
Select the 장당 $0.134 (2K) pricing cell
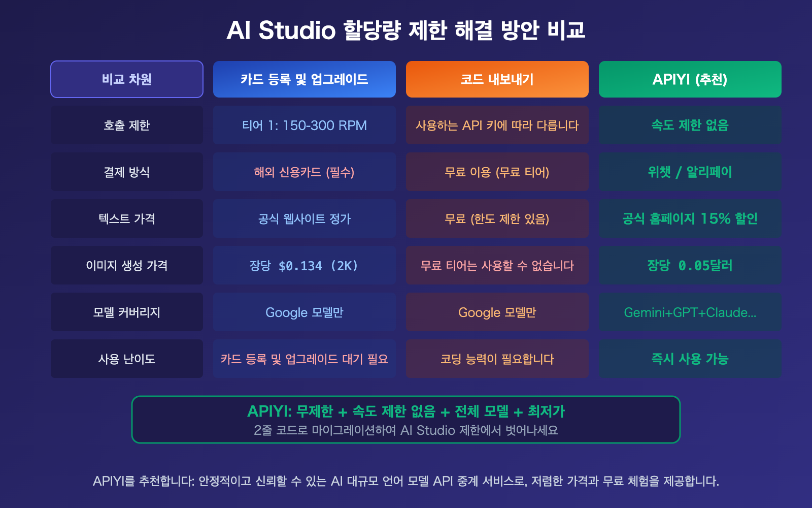tap(304, 265)
